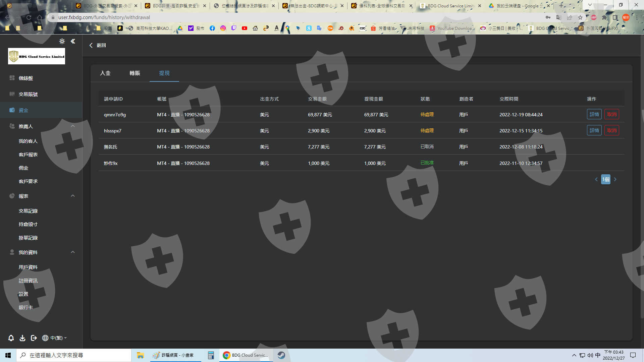Open 交易賬號 in the sidebar
This screenshot has height=362, width=644.
coord(28,94)
